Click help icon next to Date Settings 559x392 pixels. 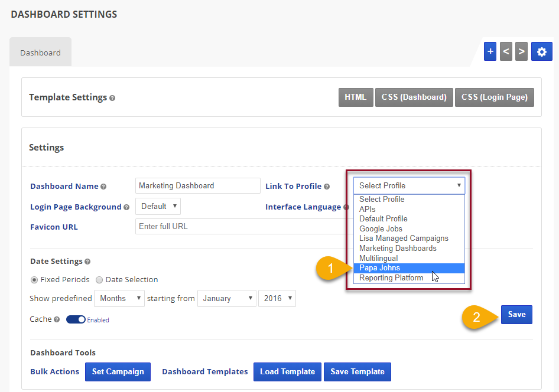[x=87, y=262]
